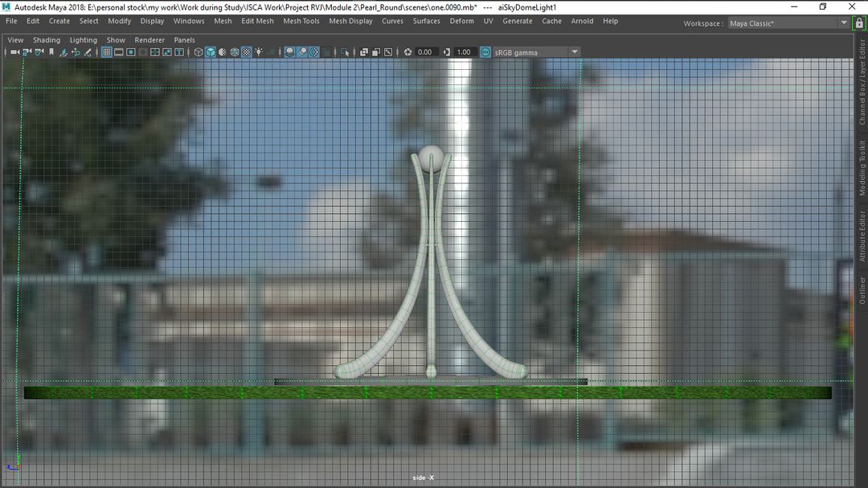The height and width of the screenshot is (488, 868).
Task: Click the Smooth Shade All cube icon
Action: (x=211, y=52)
